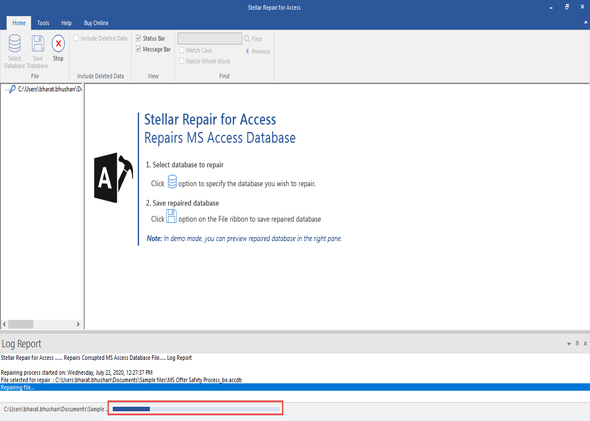
Task: Minimize the Stellar Repair window
Action: click(x=551, y=8)
